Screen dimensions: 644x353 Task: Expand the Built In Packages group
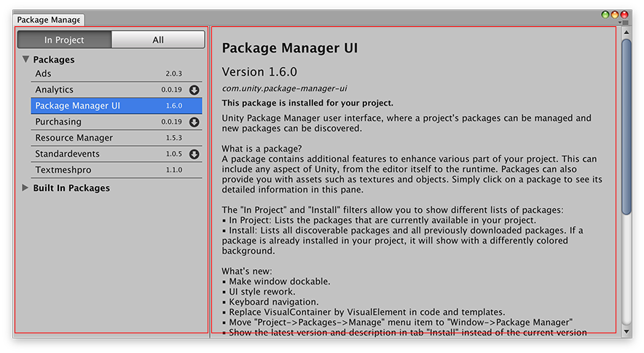pos(25,187)
